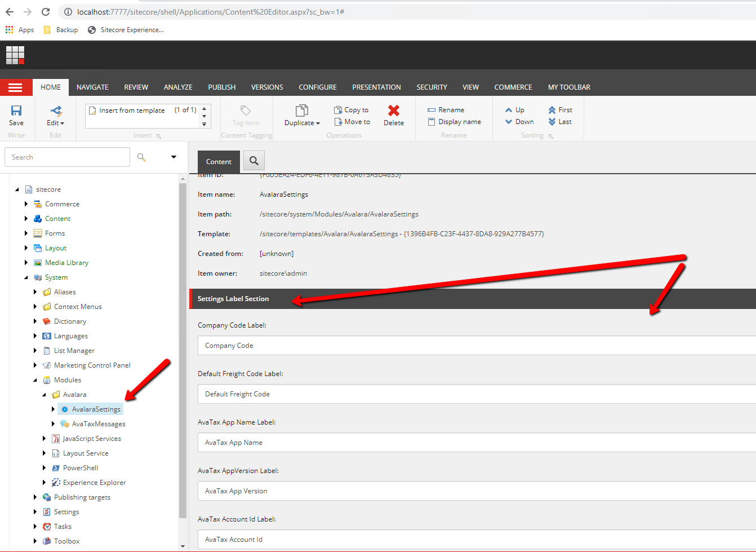Click the browser back arrow
The width and height of the screenshot is (756, 552).
pos(10,12)
